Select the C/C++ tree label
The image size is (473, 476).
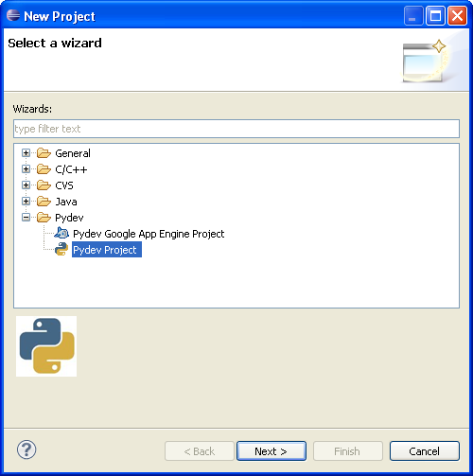71,169
